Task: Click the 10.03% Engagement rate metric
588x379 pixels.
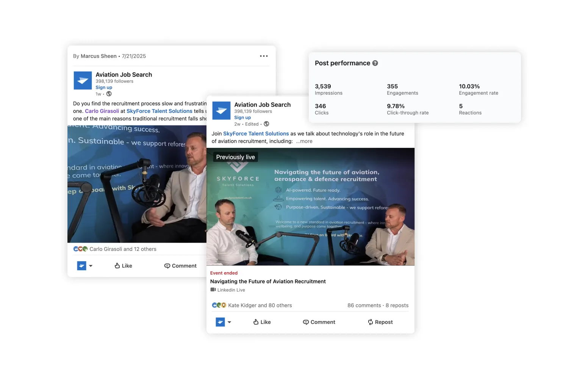Action: click(479, 89)
